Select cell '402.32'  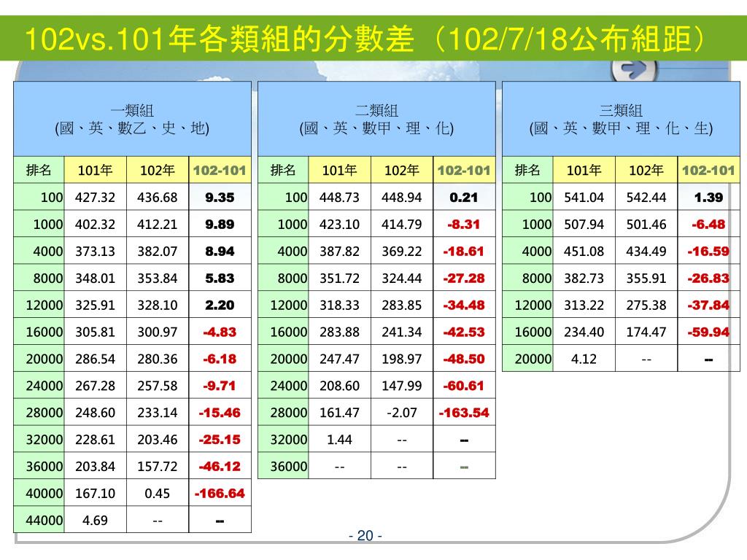96,225
